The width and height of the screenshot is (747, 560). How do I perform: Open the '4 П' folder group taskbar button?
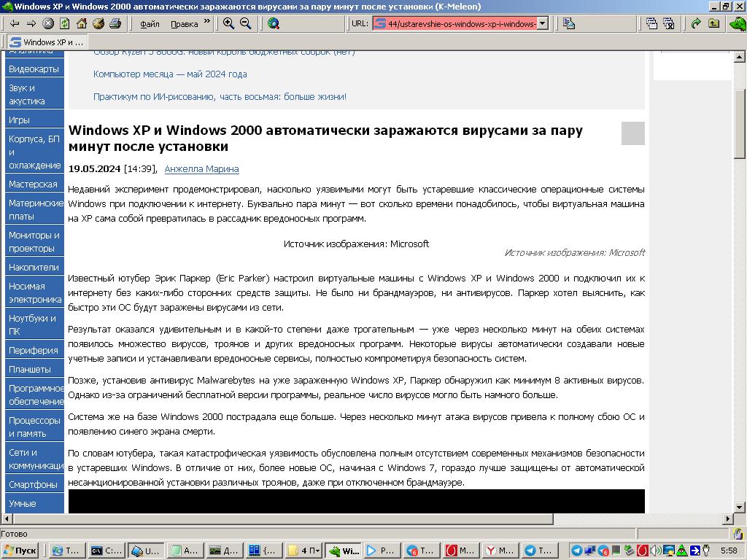pos(304,551)
